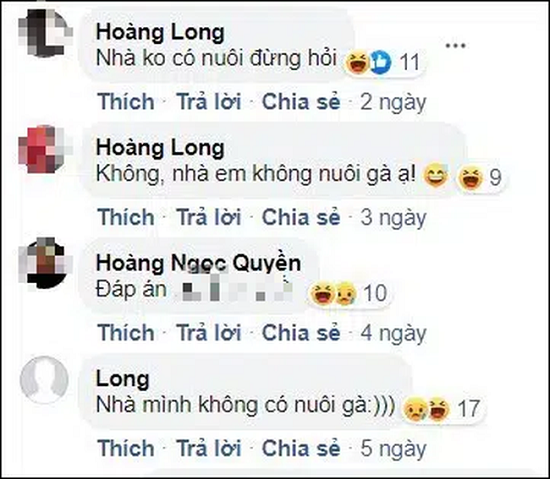Click the haha reaction on the 11-reaction comment
The image size is (550, 479).
pyautogui.click(x=357, y=62)
